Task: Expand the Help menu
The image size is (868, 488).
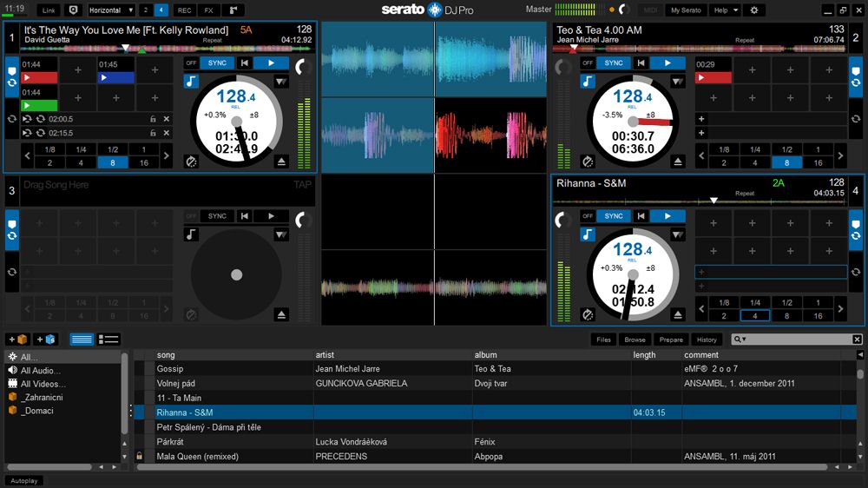Action: pos(724,10)
